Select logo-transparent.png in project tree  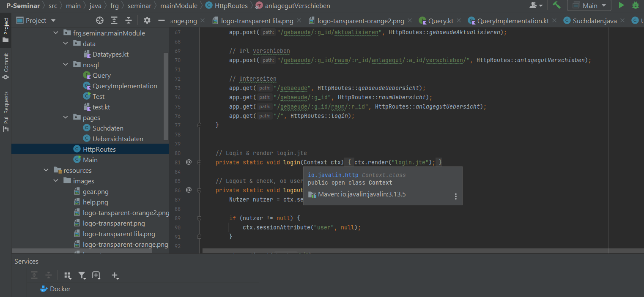tap(109, 223)
